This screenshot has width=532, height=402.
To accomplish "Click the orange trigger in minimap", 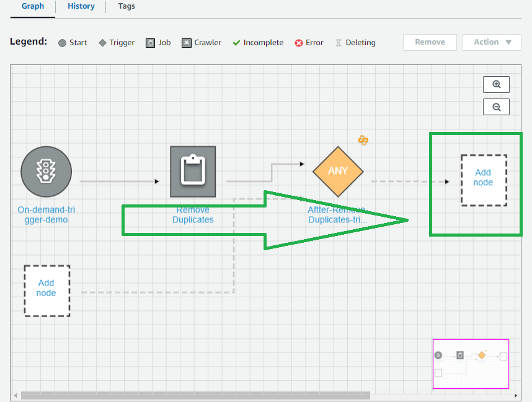I will [482, 355].
